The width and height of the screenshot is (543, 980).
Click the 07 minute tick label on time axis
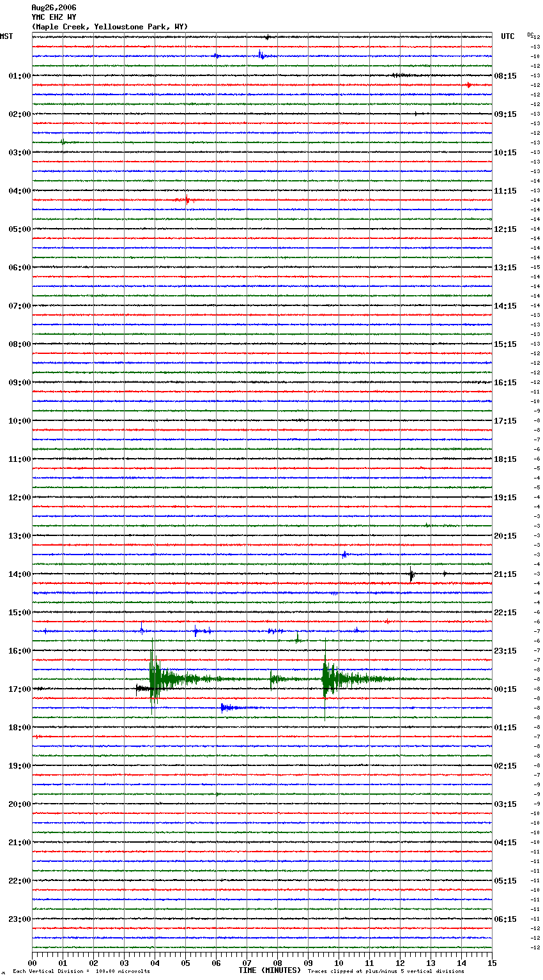pyautogui.click(x=247, y=963)
